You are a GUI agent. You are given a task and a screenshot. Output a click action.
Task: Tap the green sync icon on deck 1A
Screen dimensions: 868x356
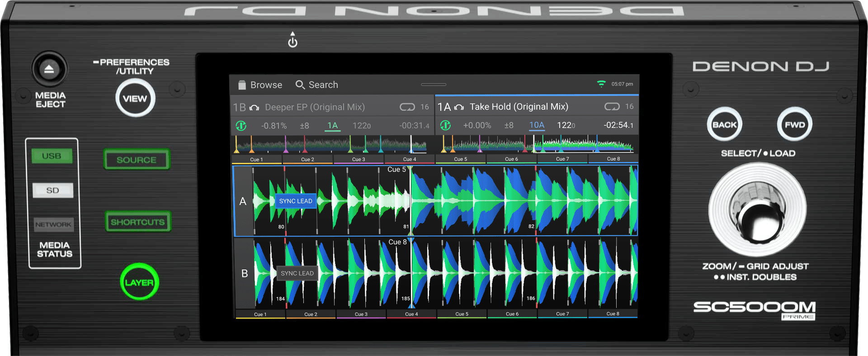[445, 125]
